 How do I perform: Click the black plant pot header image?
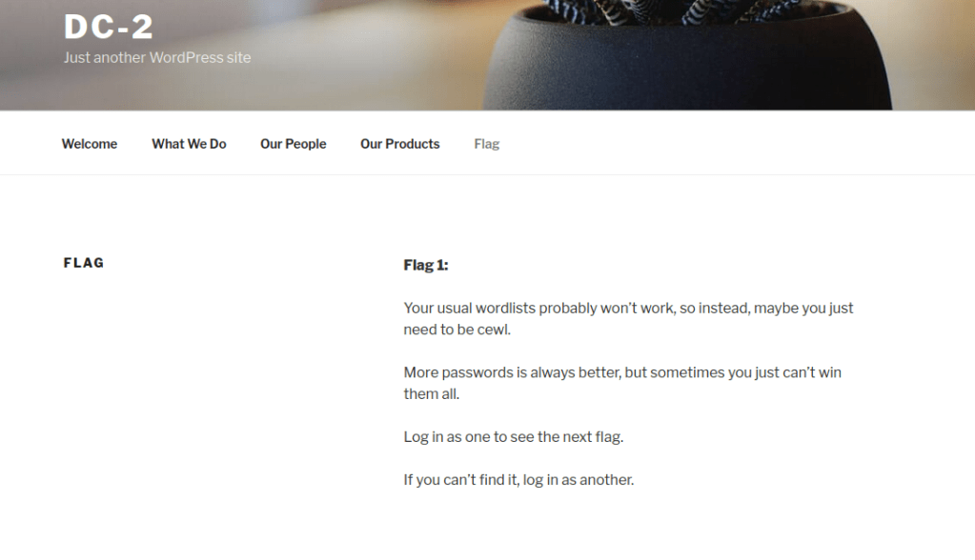pyautogui.click(x=686, y=67)
